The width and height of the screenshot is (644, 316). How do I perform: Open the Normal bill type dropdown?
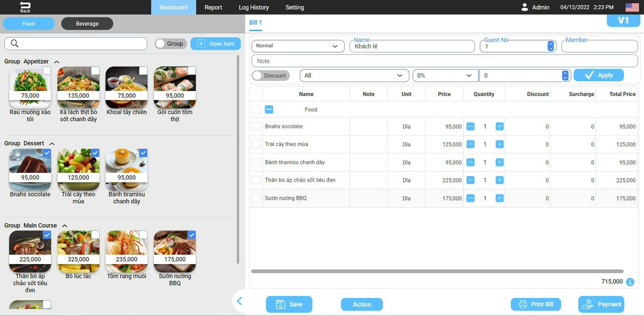297,46
